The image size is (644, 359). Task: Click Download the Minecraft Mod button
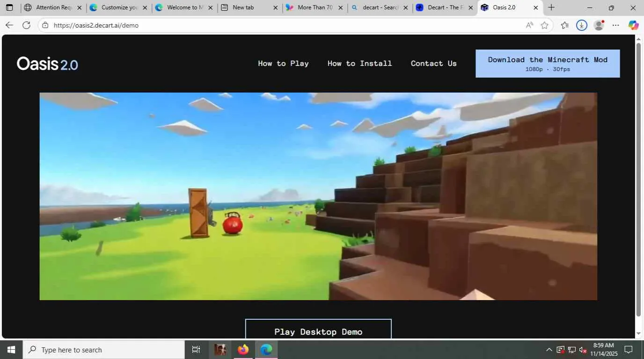(548, 64)
